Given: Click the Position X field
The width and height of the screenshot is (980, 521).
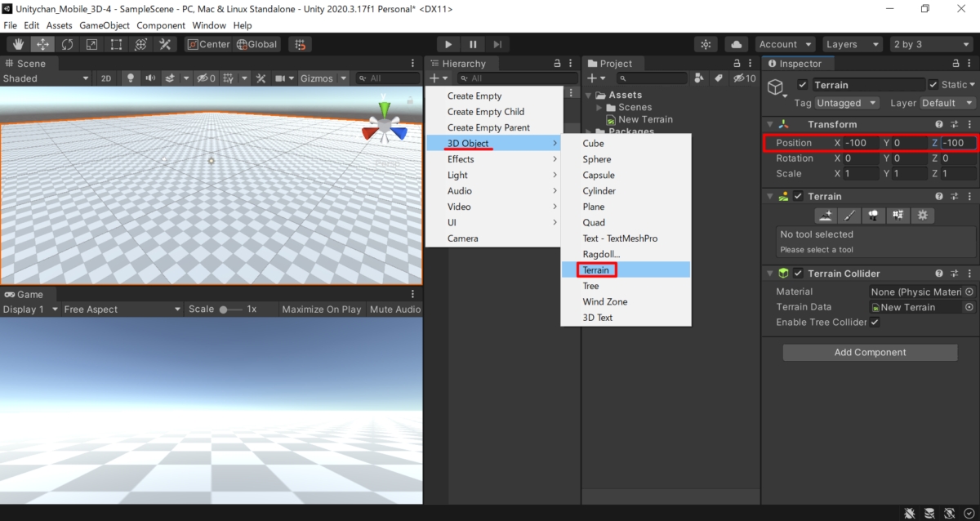Looking at the screenshot, I should (x=862, y=143).
